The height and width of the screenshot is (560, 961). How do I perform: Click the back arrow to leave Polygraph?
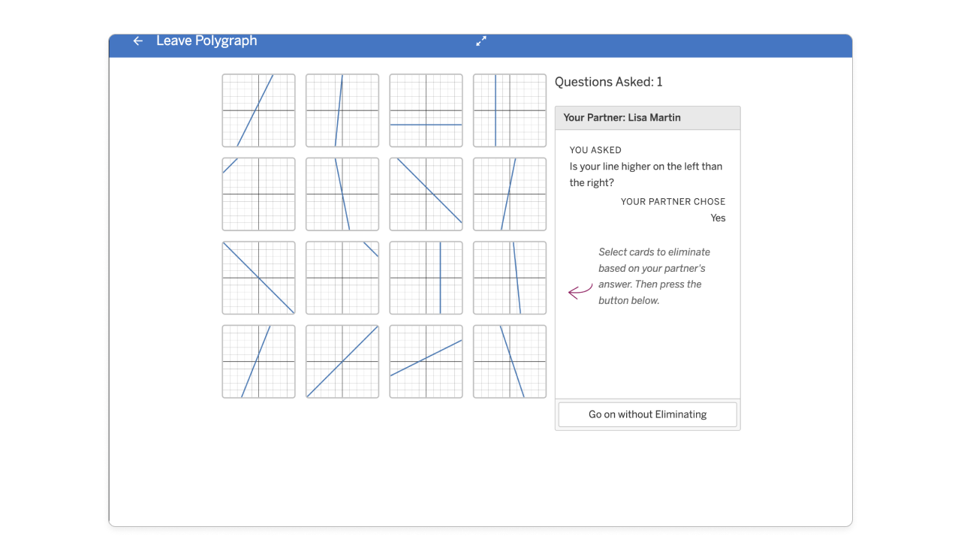click(137, 41)
